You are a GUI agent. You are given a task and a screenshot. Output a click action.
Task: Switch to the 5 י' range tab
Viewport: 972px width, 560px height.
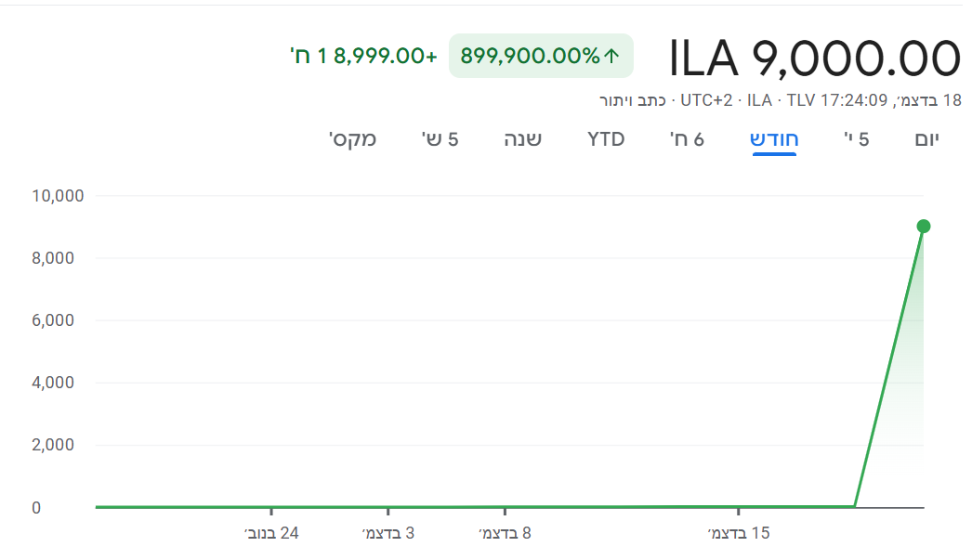point(857,139)
